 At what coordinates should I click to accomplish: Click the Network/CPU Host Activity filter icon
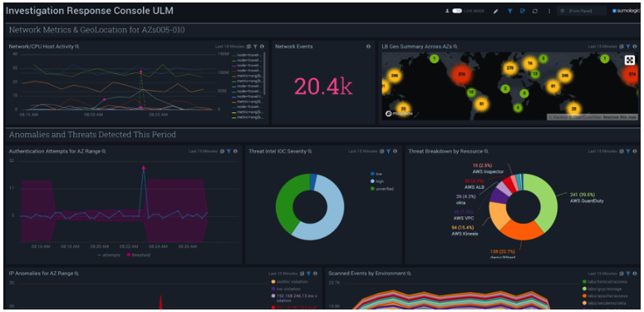pos(255,47)
